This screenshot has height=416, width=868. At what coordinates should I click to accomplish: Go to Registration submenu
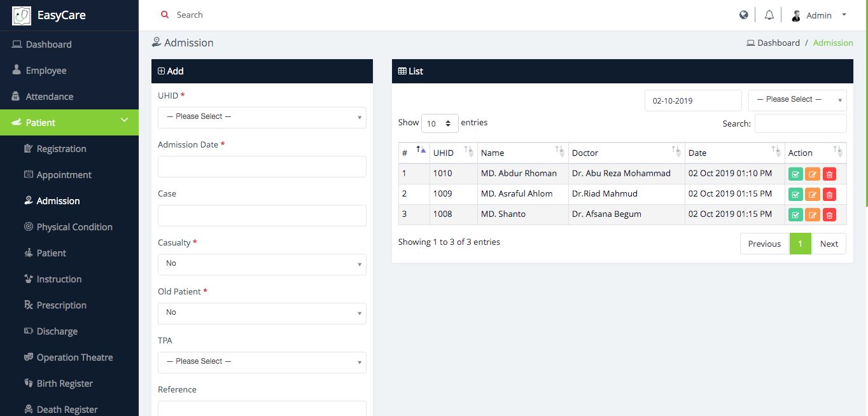(x=69, y=149)
